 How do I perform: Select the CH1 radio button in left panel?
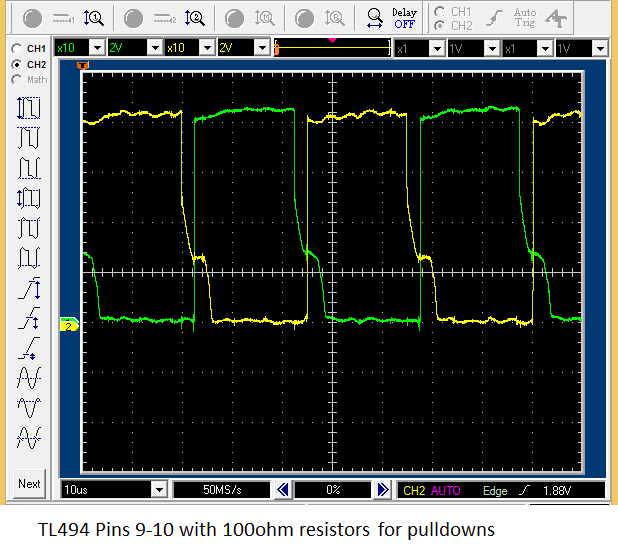click(x=17, y=48)
